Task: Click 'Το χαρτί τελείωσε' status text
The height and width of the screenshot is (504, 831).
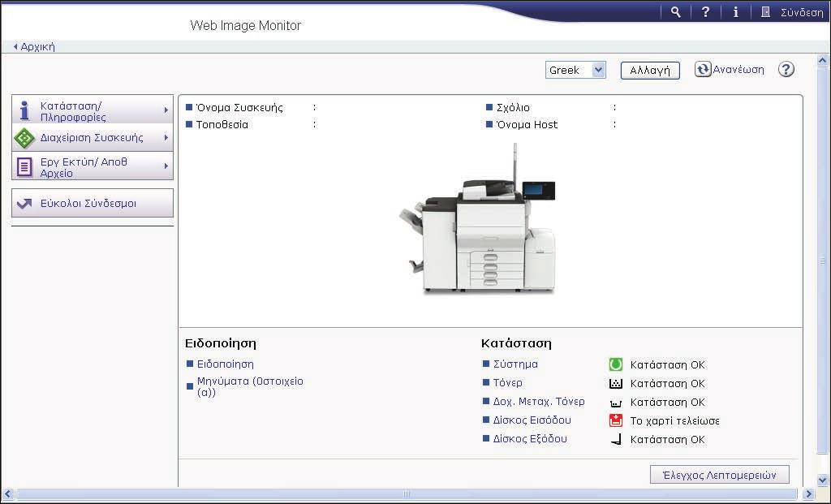Action: pos(674,420)
